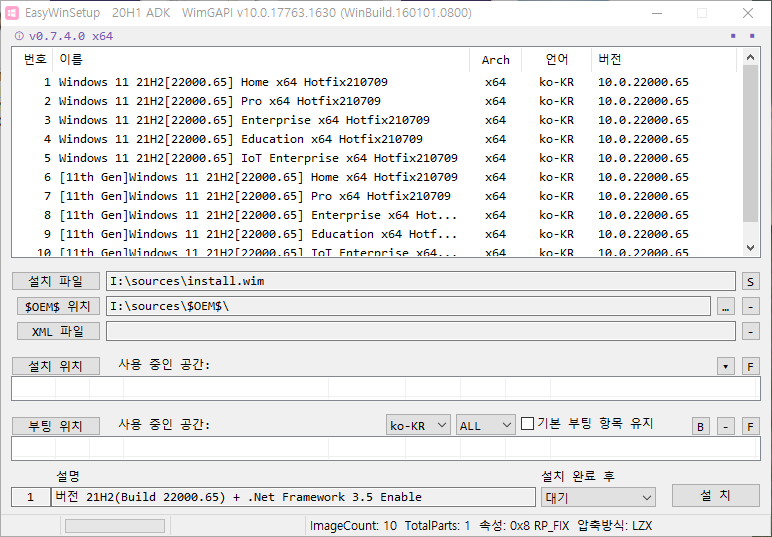Click the TotalParts: 1 status text
The image size is (772, 537).
[x=438, y=526]
